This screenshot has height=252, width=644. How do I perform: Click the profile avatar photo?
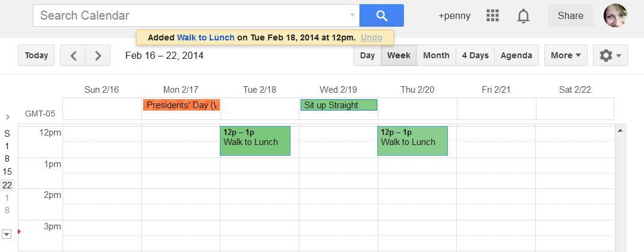(x=615, y=15)
